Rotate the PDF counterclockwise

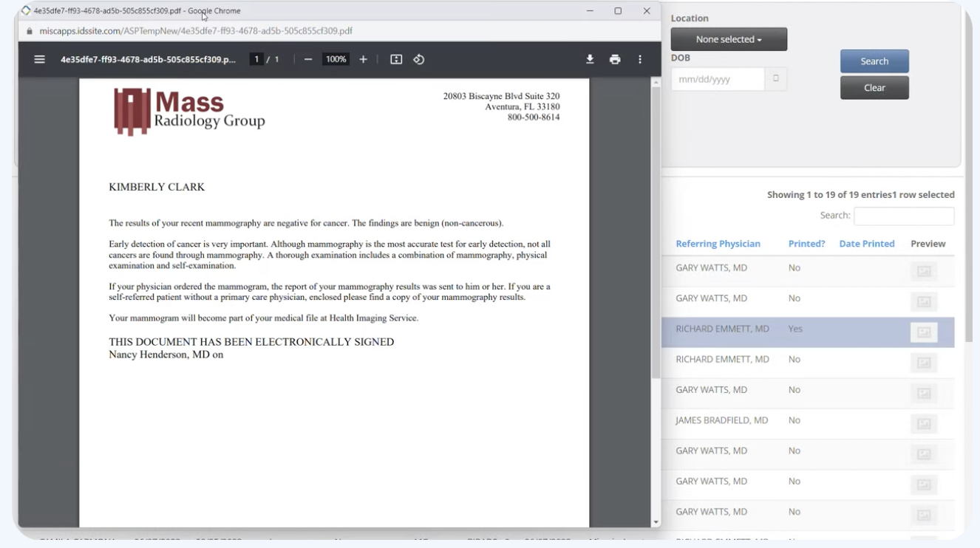pyautogui.click(x=419, y=60)
